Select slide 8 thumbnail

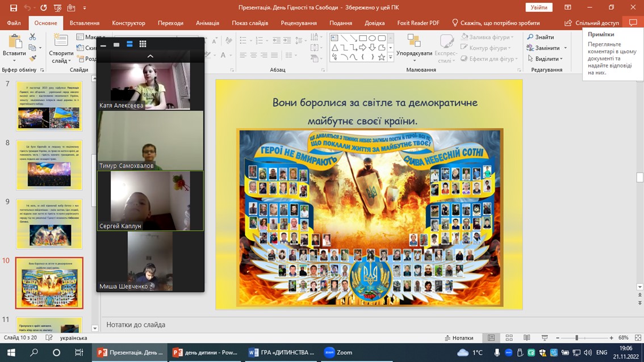click(49, 165)
